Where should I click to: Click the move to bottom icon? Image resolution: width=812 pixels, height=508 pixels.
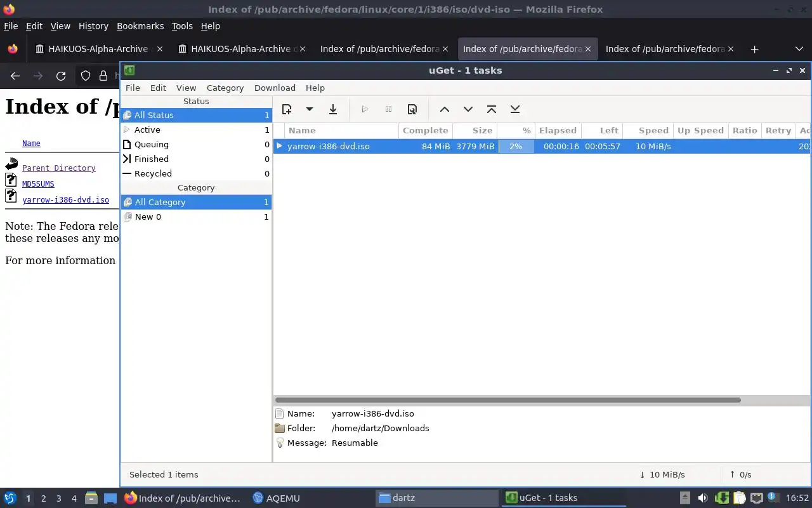click(515, 109)
